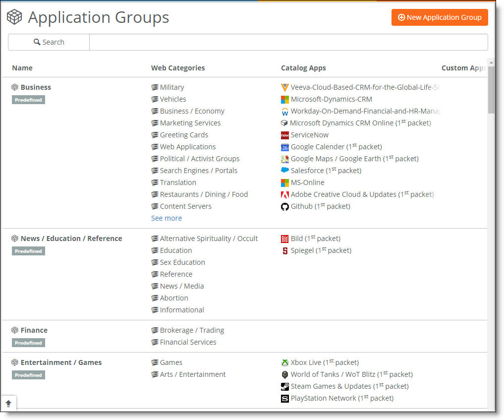Click the Google Calendar app icon
This screenshot has height=420, width=504.
coord(285,147)
